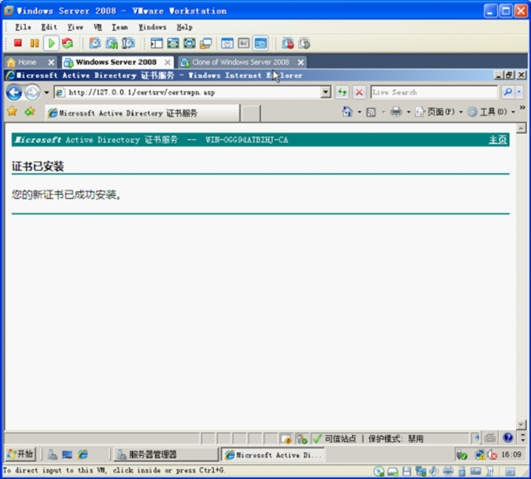Go forward in Internet Explorer
Image resolution: width=531 pixels, height=479 pixels.
pos(32,92)
